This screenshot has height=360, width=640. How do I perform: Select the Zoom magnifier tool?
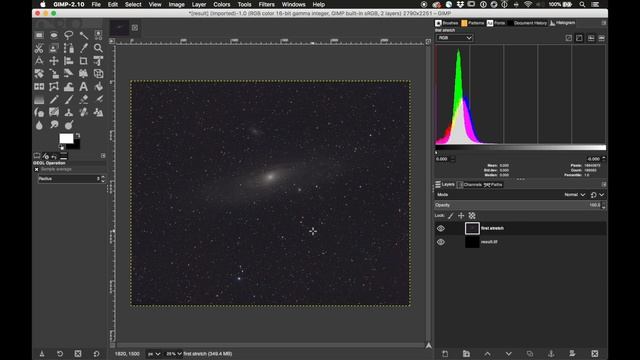pos(98,49)
